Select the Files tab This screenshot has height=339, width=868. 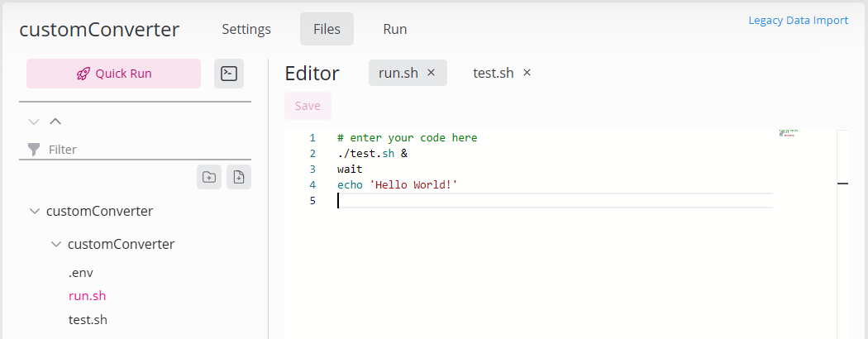[x=327, y=29]
